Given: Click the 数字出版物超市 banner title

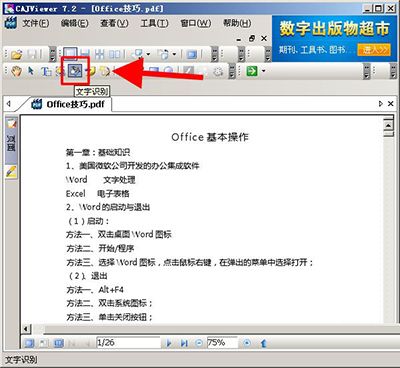Looking at the screenshot, I should [334, 28].
